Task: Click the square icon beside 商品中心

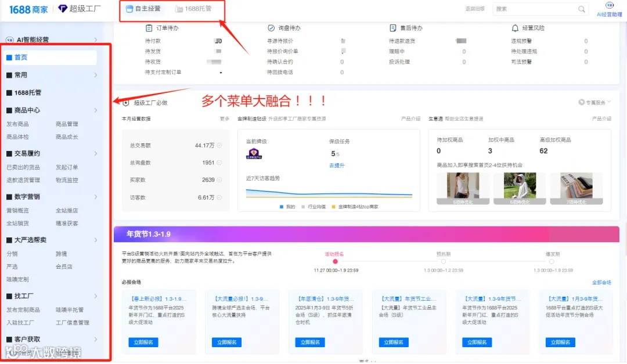Action: click(9, 110)
